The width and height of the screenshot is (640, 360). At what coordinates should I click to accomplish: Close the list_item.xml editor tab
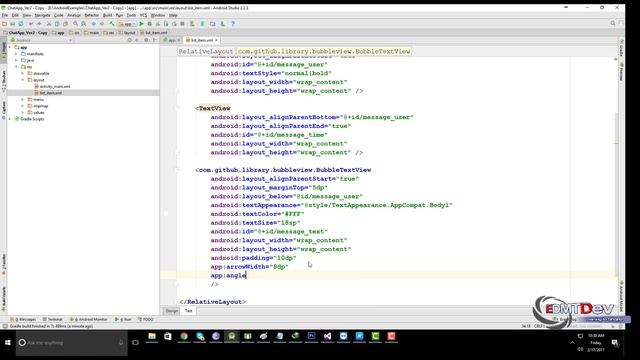[x=216, y=40]
